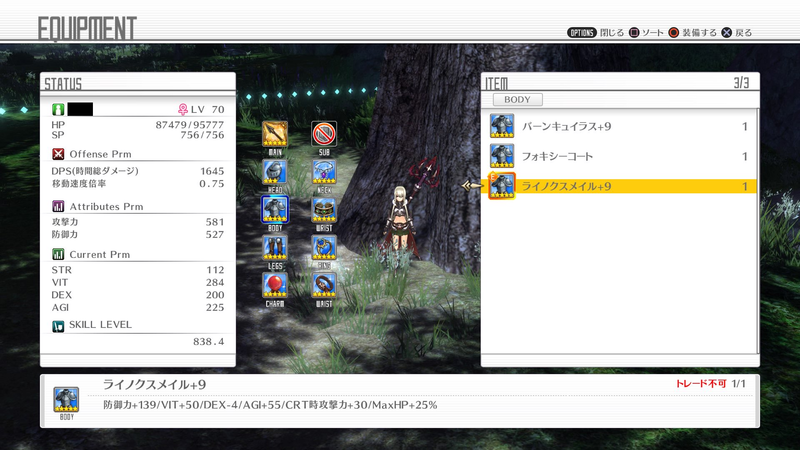Click the 3/3 item count indicator

click(741, 83)
